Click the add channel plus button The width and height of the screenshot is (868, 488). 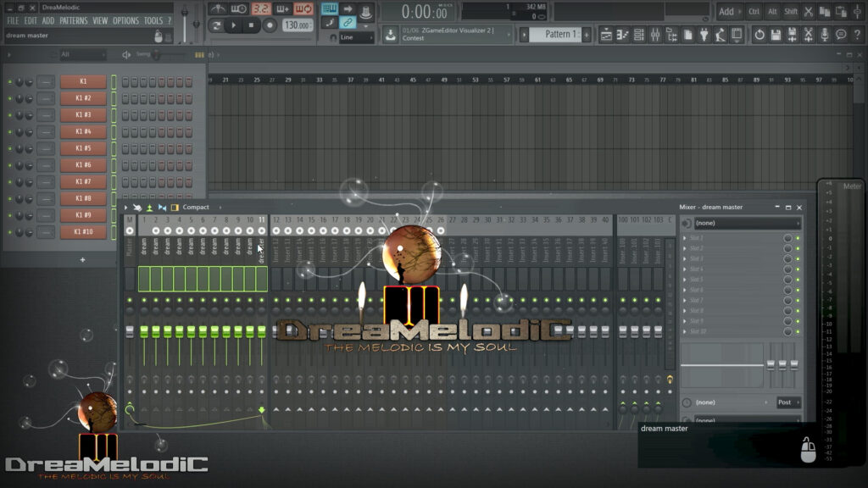click(82, 259)
